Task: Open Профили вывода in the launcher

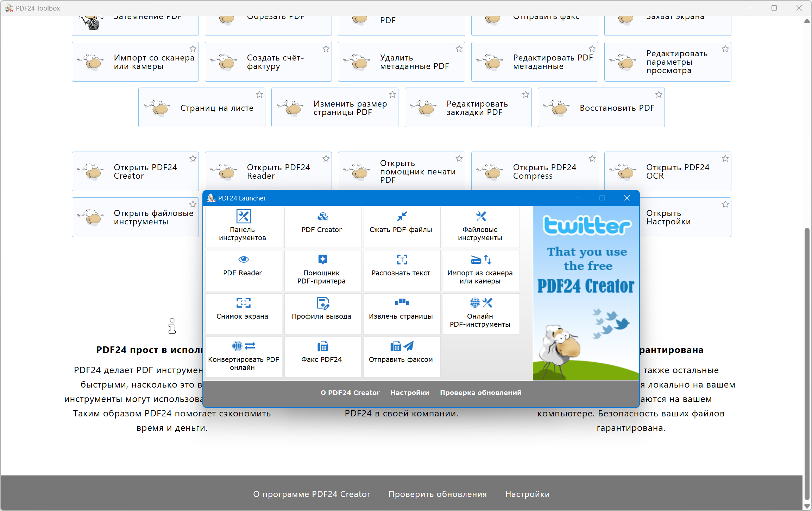Action: pyautogui.click(x=322, y=313)
